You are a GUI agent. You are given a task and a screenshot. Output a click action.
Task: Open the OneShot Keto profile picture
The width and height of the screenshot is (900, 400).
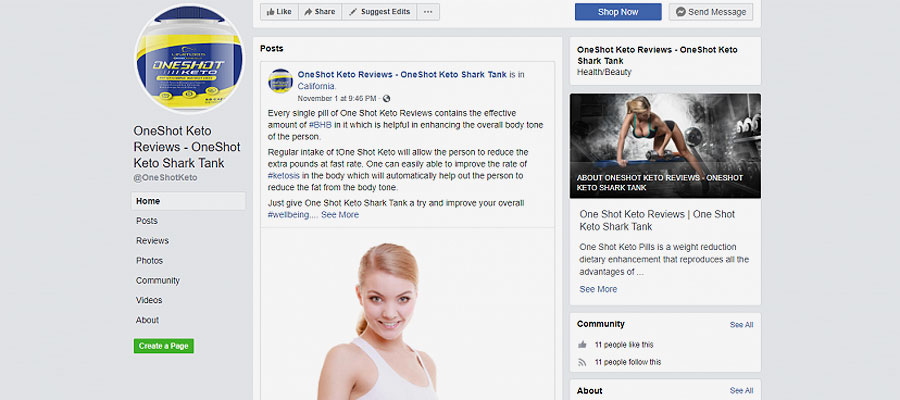pos(189,59)
